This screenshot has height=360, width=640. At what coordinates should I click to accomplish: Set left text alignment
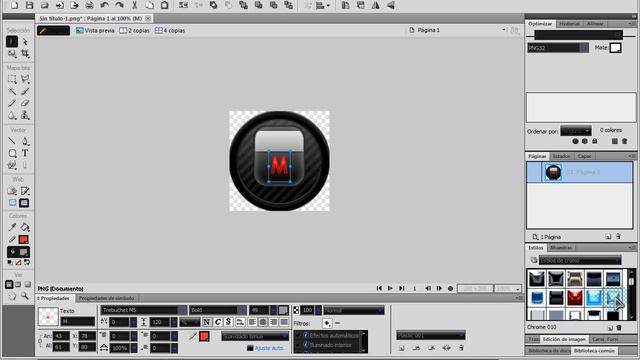pyautogui.click(x=252, y=322)
